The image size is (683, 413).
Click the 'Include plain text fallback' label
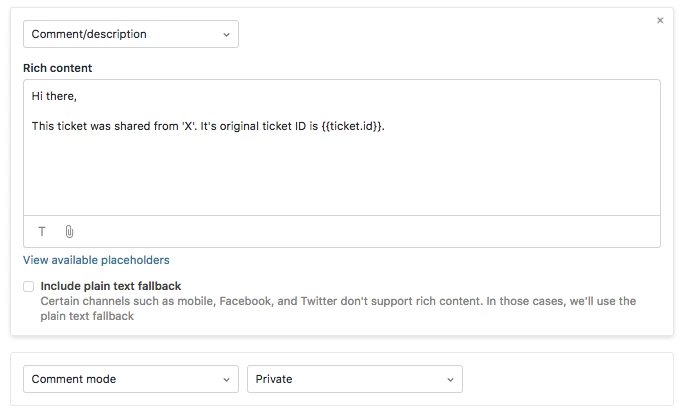(110, 286)
